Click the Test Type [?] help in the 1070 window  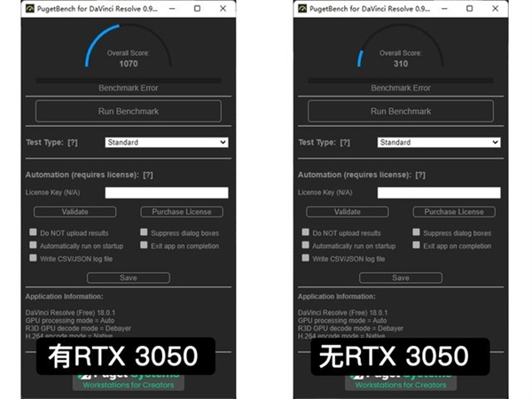pos(73,142)
